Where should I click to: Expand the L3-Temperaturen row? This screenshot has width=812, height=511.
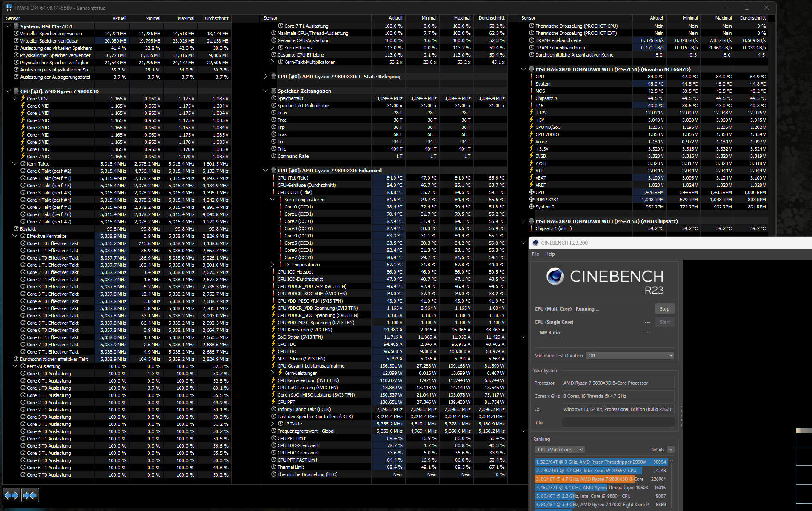tap(272, 265)
